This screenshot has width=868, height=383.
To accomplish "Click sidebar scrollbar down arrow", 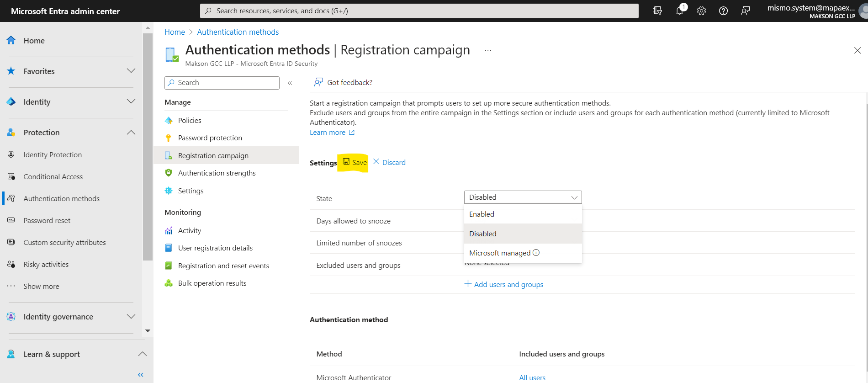I will tap(148, 330).
